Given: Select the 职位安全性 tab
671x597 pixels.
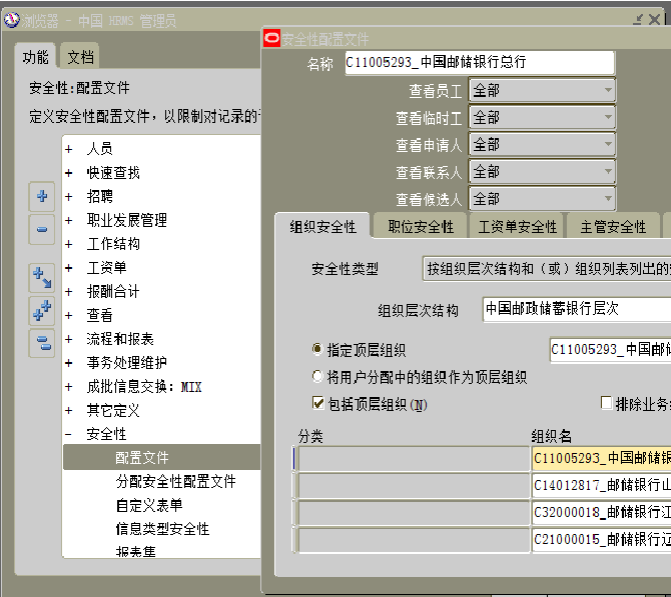Looking at the screenshot, I should [x=420, y=226].
